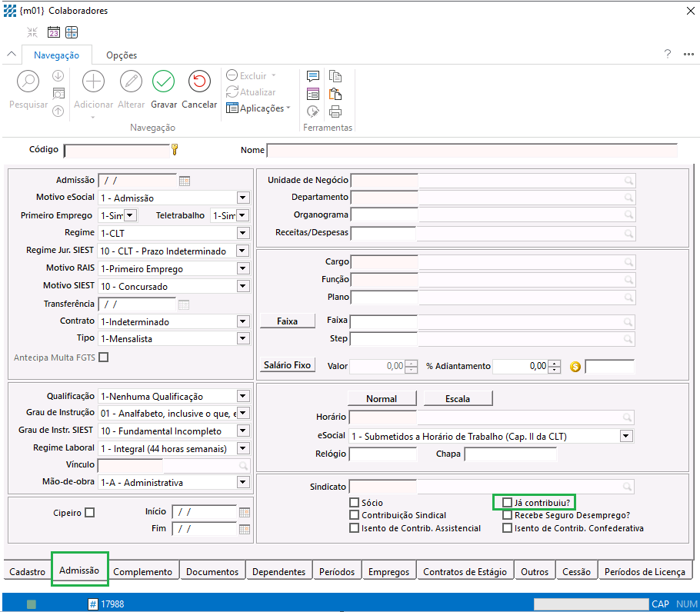Image resolution: width=700 pixels, height=612 pixels.
Task: Click the collapse arrows icon in top toolbar
Action: [32, 32]
